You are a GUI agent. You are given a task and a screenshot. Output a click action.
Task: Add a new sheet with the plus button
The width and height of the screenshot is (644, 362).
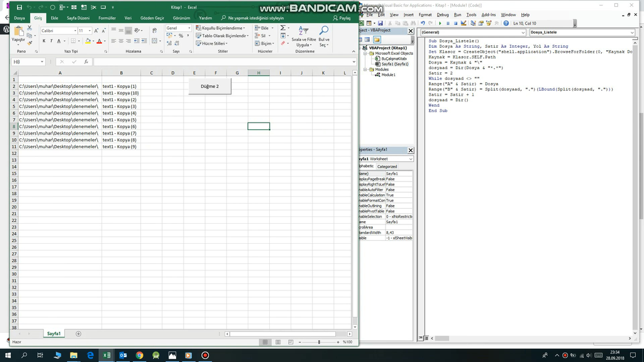[x=79, y=334]
